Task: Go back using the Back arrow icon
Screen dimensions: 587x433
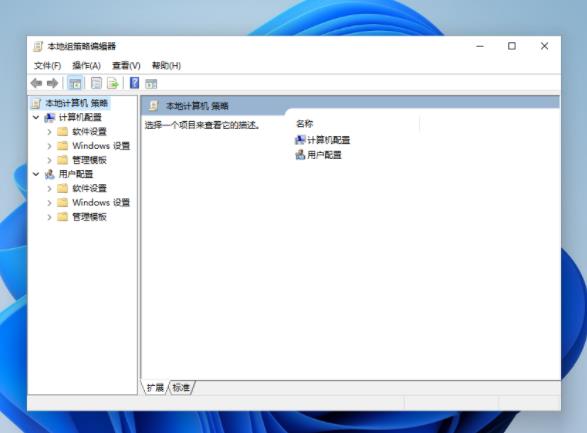Action: [x=36, y=83]
